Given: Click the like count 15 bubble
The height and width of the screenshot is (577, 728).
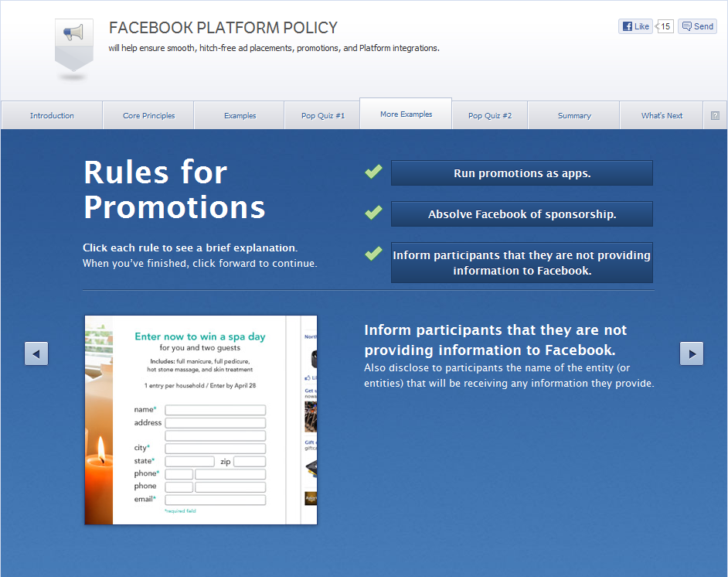Looking at the screenshot, I should 665,26.
